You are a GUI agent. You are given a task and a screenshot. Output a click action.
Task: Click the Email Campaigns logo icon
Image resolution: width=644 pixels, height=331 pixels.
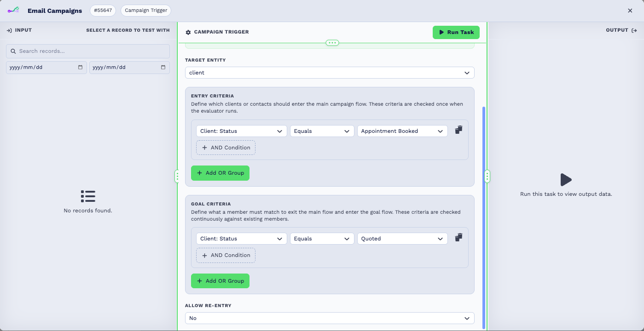tap(13, 10)
